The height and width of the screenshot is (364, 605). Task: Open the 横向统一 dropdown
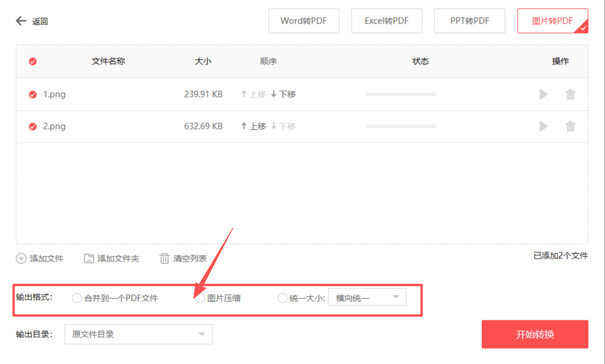(x=367, y=297)
